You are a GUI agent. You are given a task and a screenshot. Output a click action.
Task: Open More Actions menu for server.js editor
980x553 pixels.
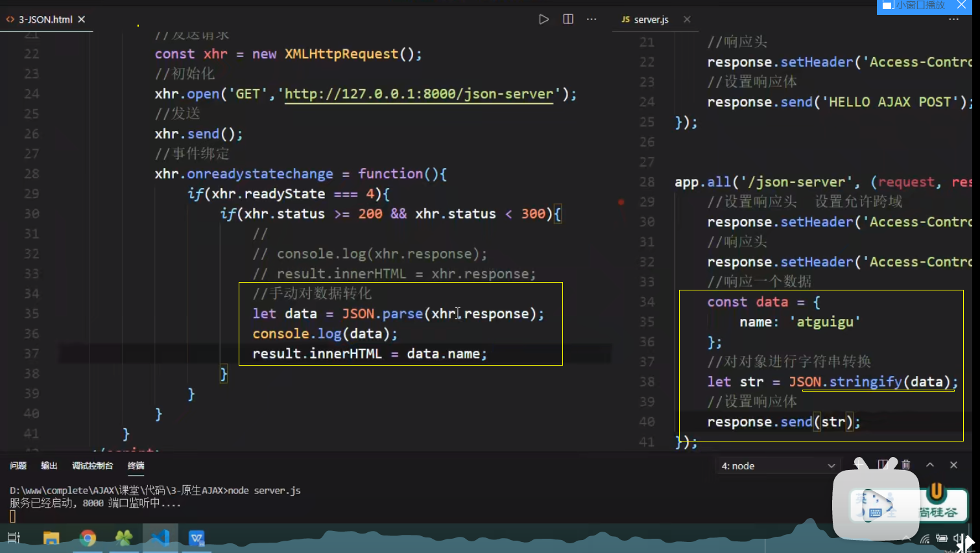click(x=953, y=19)
